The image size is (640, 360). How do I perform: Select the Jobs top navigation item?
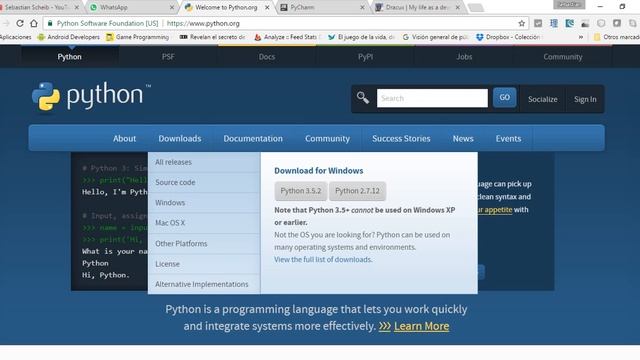tap(464, 57)
